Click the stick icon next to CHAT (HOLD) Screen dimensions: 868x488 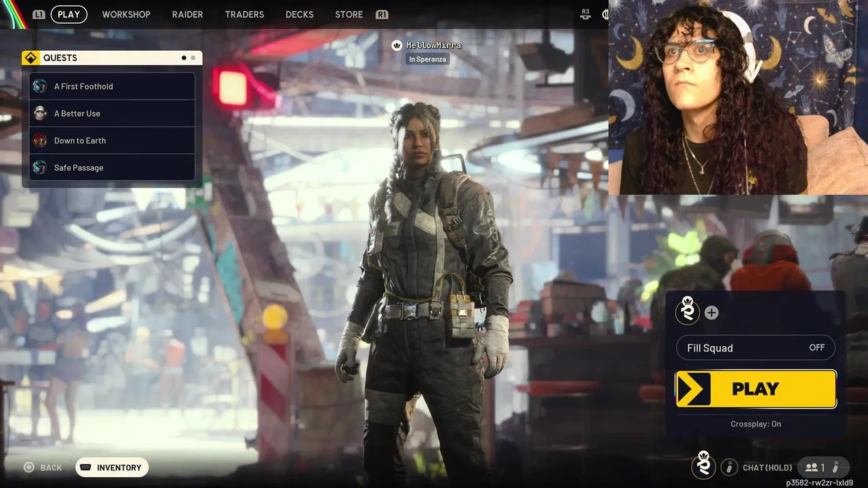pos(729,467)
